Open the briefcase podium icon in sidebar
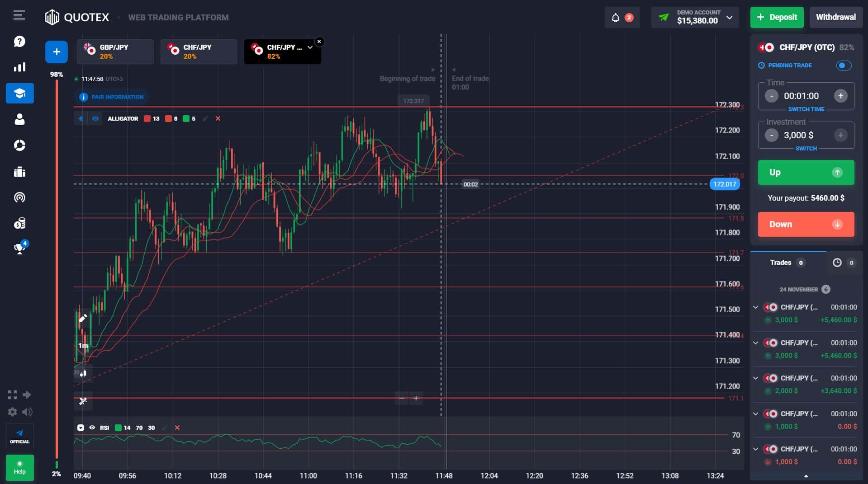868x484 pixels. pyautogui.click(x=19, y=172)
